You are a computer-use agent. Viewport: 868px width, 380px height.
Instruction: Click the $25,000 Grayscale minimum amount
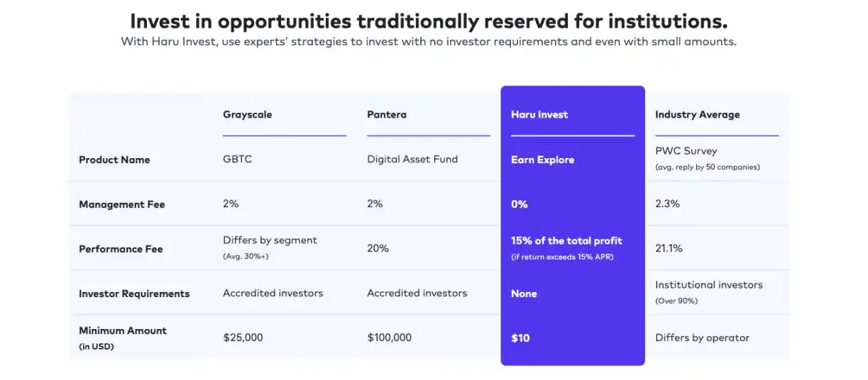[243, 338]
